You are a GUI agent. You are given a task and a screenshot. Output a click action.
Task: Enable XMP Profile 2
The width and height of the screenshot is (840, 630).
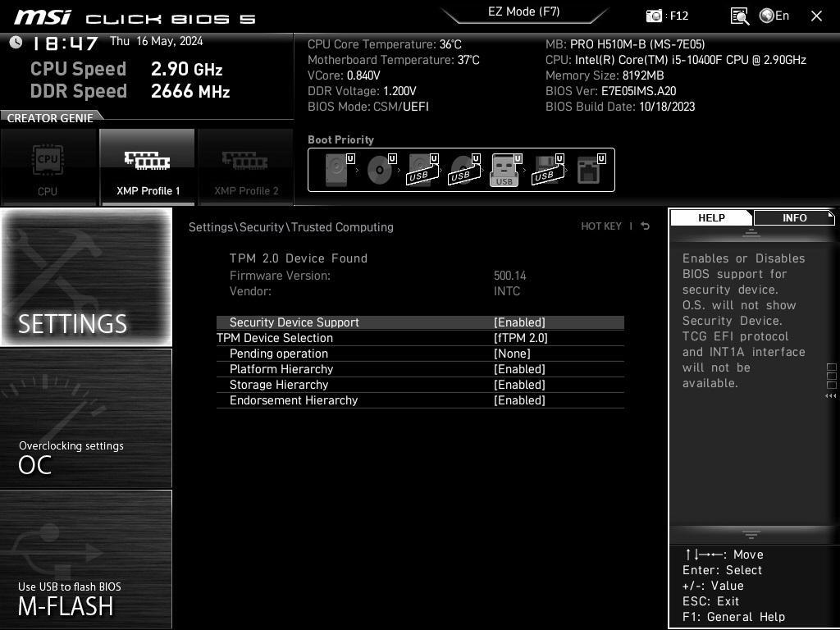click(246, 167)
